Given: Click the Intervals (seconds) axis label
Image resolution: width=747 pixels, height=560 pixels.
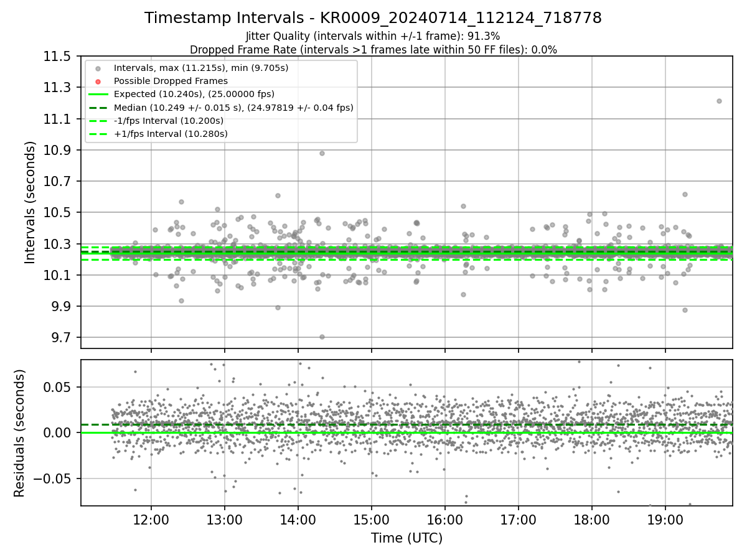Looking at the screenshot, I should [x=31, y=202].
